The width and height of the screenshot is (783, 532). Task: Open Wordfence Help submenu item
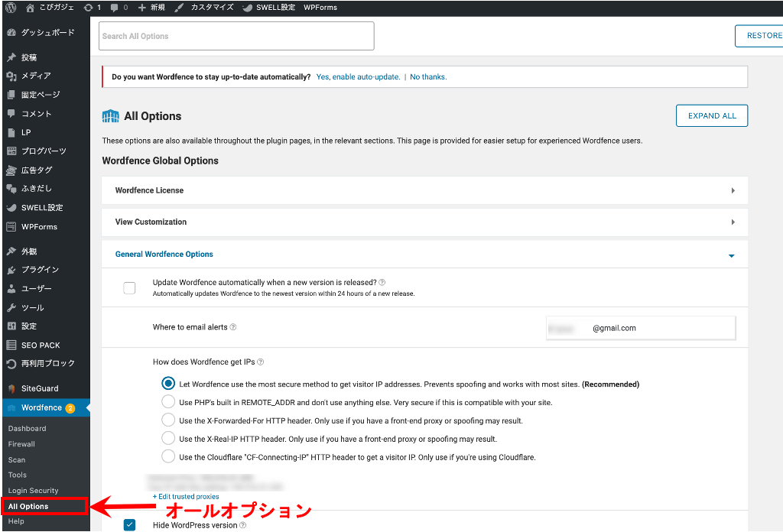[x=16, y=521]
